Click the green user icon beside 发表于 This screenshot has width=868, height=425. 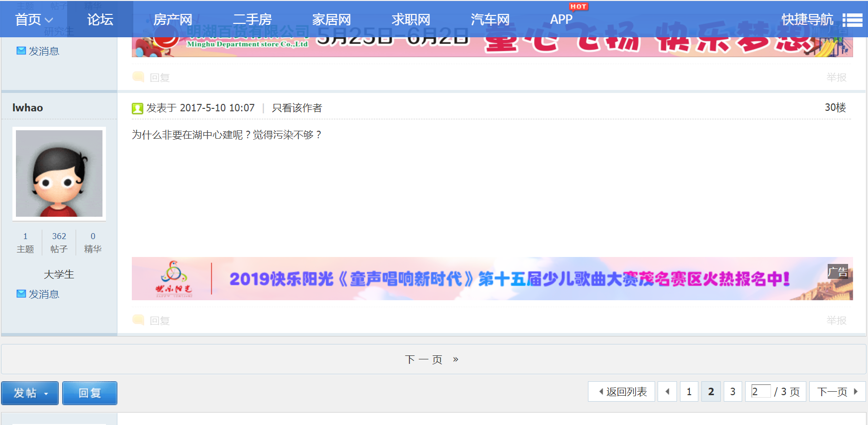click(137, 108)
